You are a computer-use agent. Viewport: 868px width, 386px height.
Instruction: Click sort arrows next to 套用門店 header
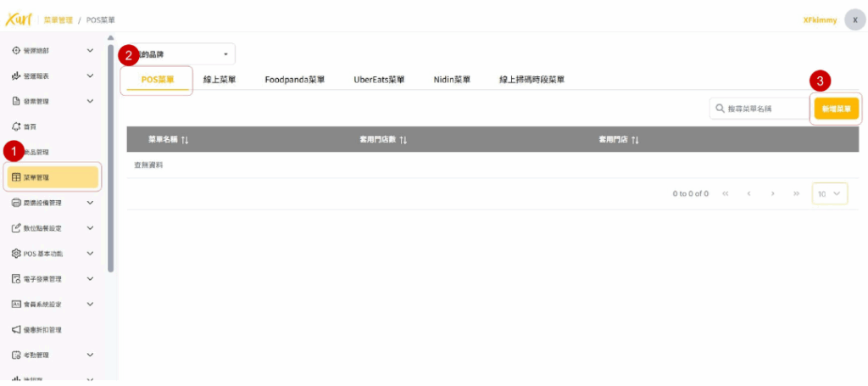635,140
